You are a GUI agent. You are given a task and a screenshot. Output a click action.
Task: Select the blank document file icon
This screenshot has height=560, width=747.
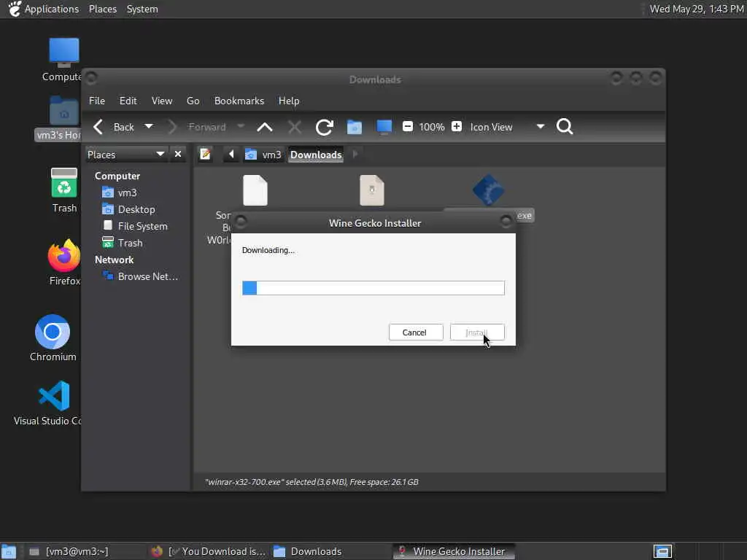[255, 190]
